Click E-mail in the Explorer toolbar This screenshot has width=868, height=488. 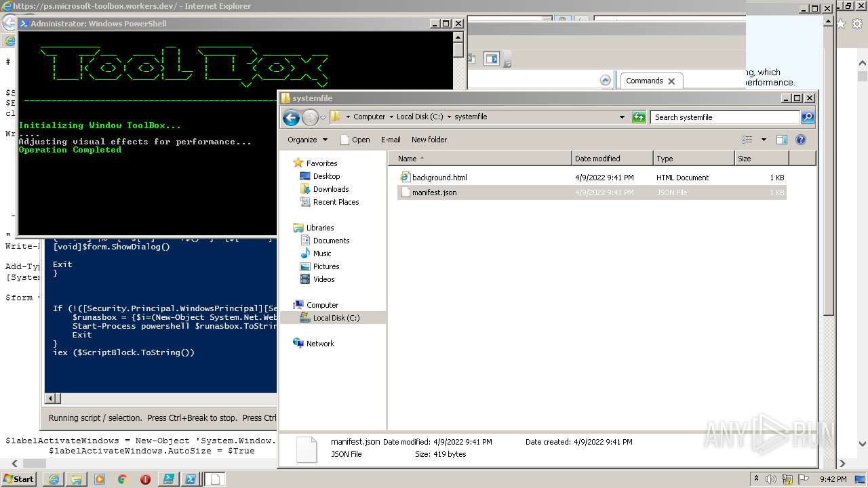pyautogui.click(x=391, y=140)
